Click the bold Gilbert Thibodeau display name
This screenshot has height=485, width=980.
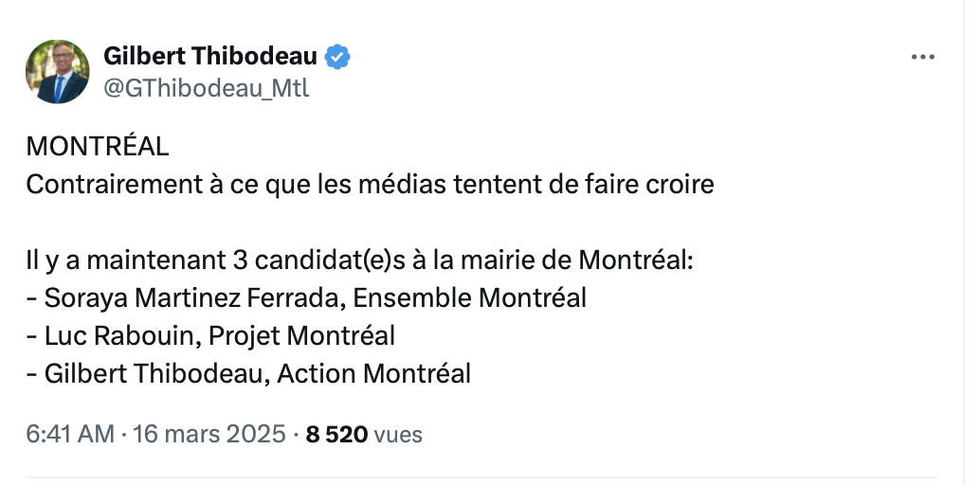[209, 57]
